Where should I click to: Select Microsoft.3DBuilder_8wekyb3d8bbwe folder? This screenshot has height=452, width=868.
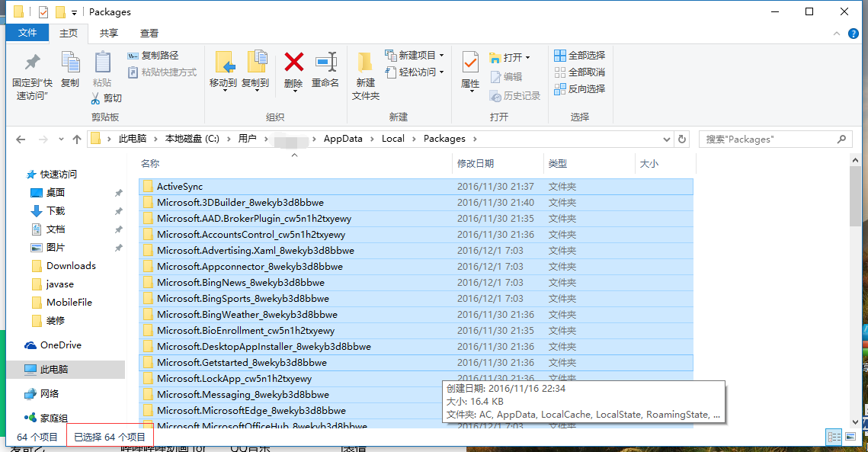416,203
